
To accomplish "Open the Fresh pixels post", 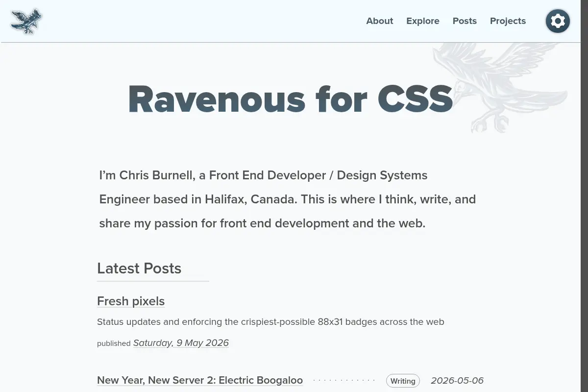I will [131, 301].
